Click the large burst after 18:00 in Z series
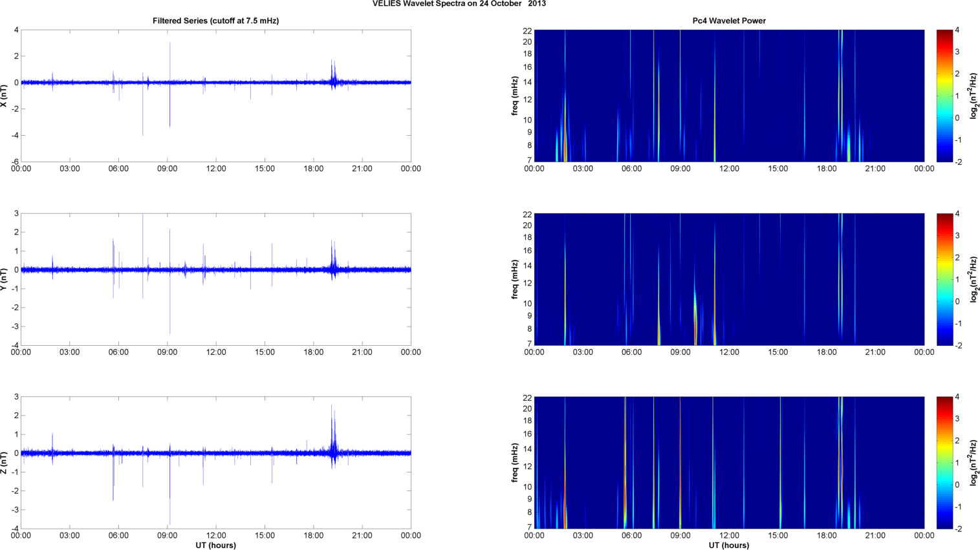Image resolution: width=980 pixels, height=550 pixels. (333, 439)
